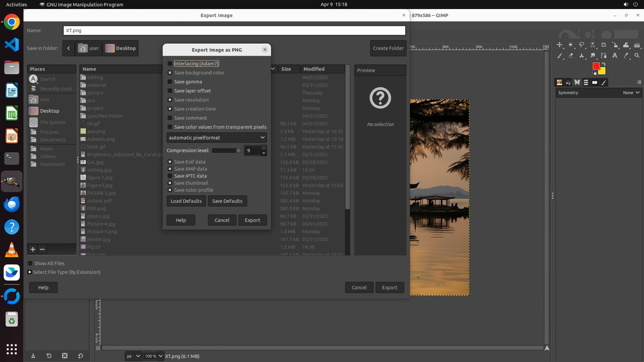Screen dimensions: 644x362
Task: Click the red foreground color swatch
Action: (596, 66)
